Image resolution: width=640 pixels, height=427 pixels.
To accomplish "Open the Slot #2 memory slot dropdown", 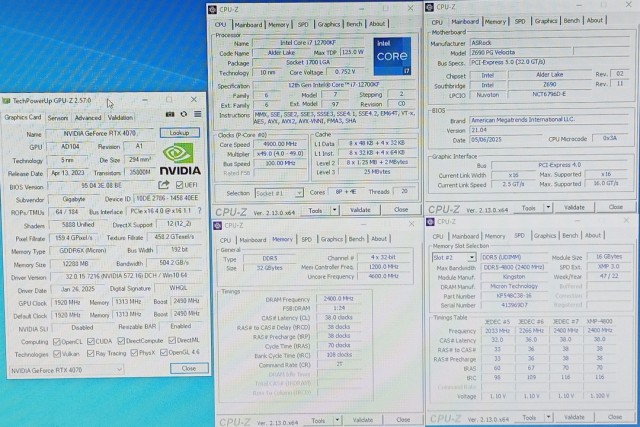I will (454, 258).
